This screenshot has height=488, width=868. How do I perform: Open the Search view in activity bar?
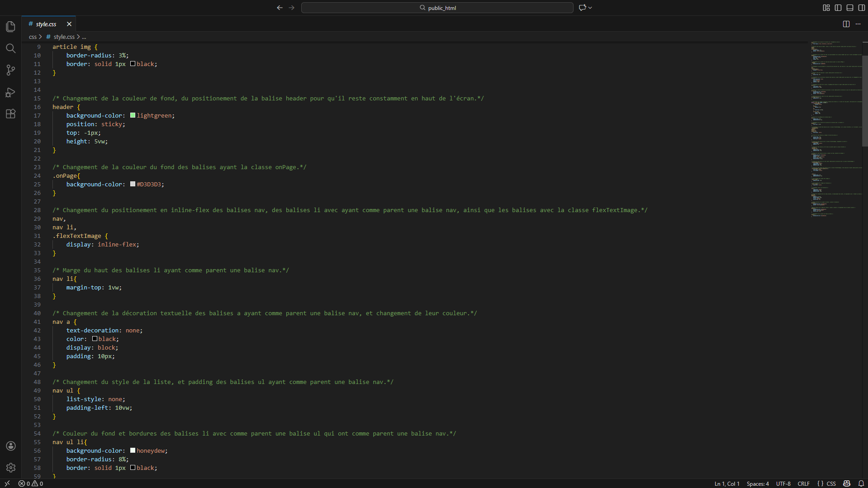coord(10,48)
